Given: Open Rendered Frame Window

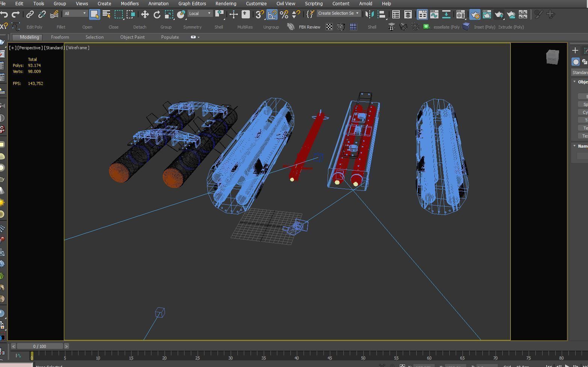Looking at the screenshot, I should [x=487, y=14].
